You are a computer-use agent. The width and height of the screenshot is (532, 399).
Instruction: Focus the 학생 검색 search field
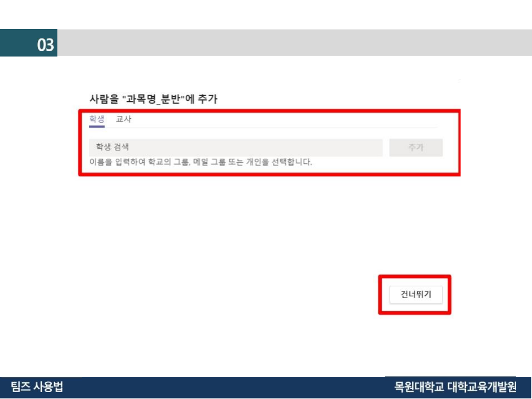(x=236, y=147)
